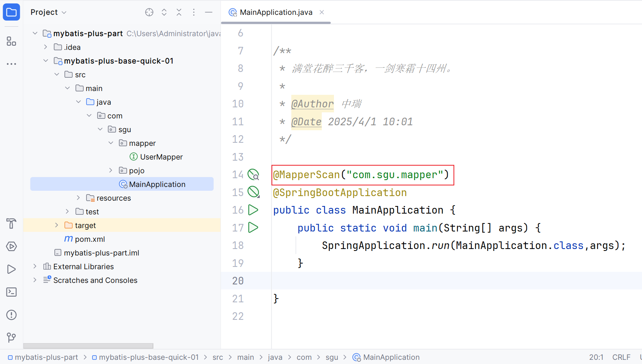Click the main breadcrumb
The height and width of the screenshot is (364, 642).
point(246,357)
